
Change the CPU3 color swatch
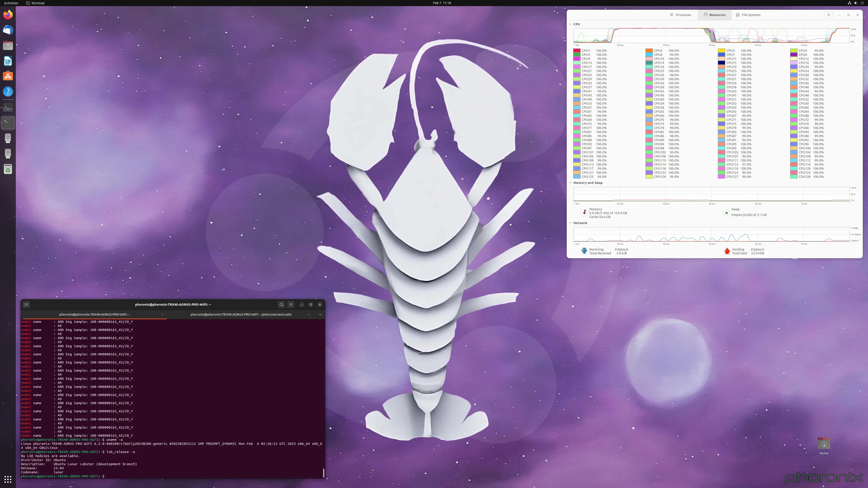click(721, 51)
